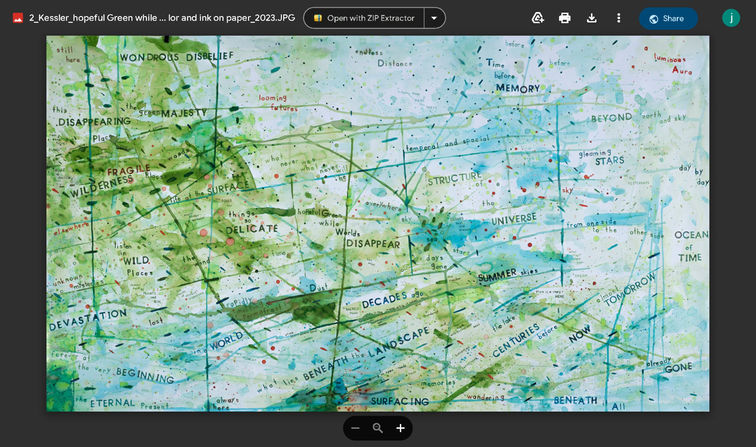Open with ZIP Extractor
This screenshot has height=447, width=756.
[x=364, y=18]
